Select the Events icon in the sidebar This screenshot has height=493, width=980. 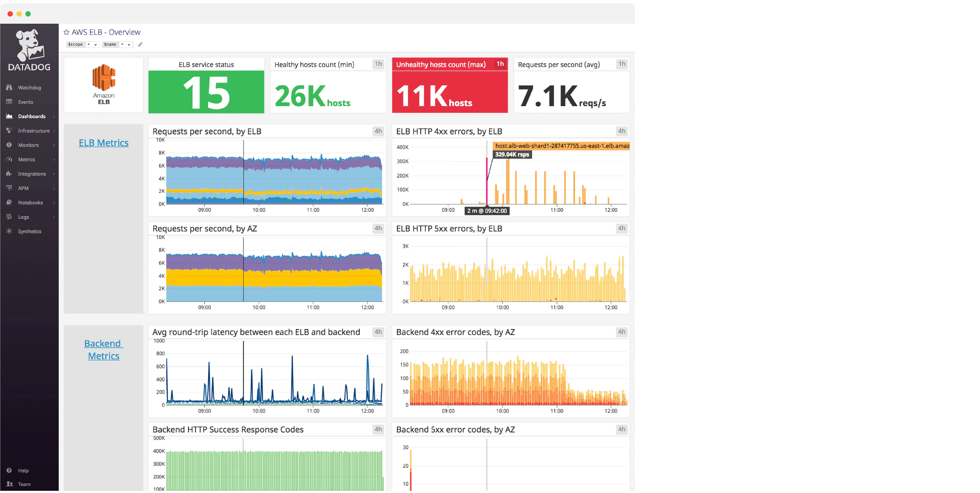coord(9,101)
